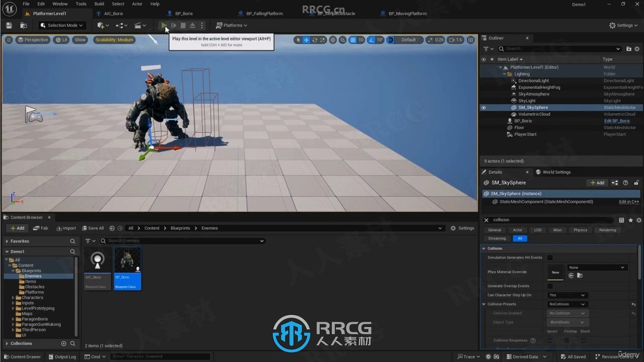The height and width of the screenshot is (362, 644).
Task: Open the Cinematics clapperboard menu
Action: tap(140, 25)
